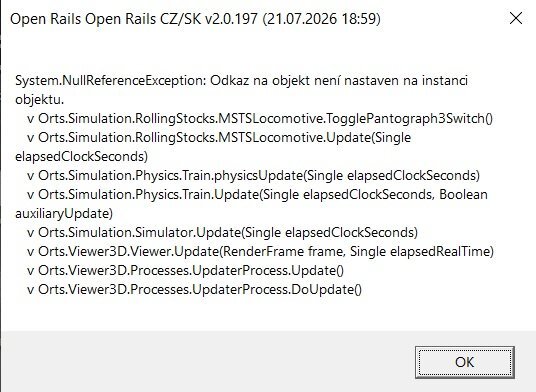Select the Simulator.Update stack trace line
Screen dimensions: 536x392
[x=222, y=232]
